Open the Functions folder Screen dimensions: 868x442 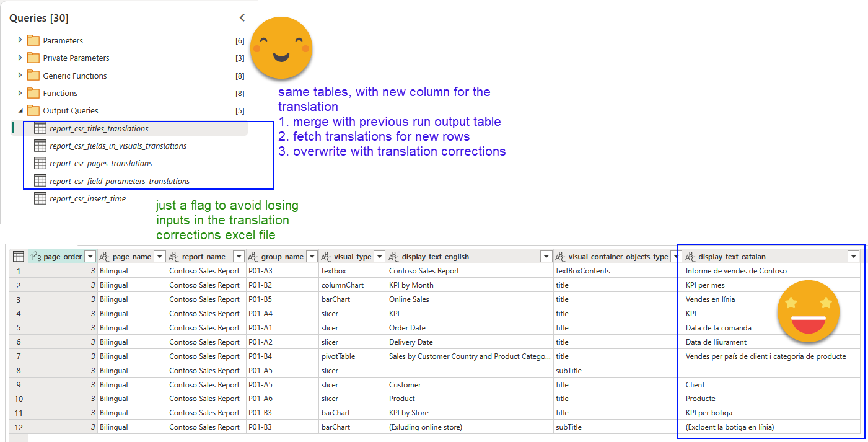[60, 93]
